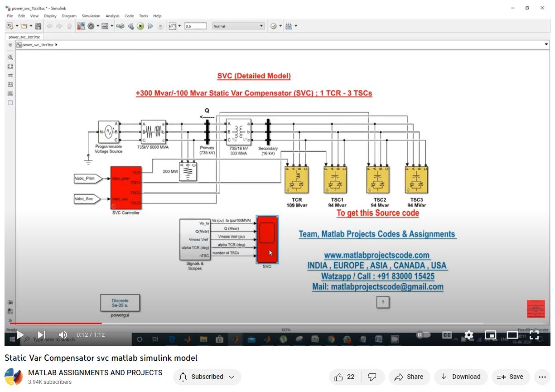Mute the video volume
This screenshot has width=555, height=392.
point(63,335)
